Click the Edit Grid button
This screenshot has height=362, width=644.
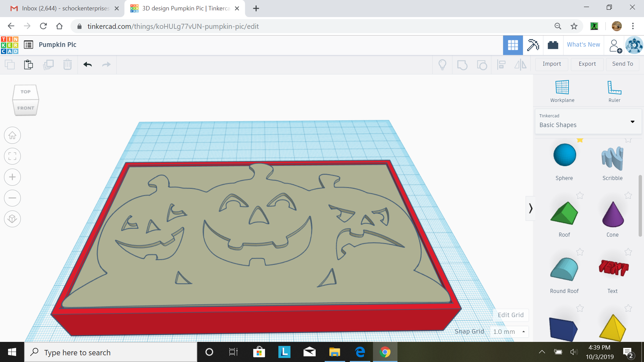coord(510,315)
